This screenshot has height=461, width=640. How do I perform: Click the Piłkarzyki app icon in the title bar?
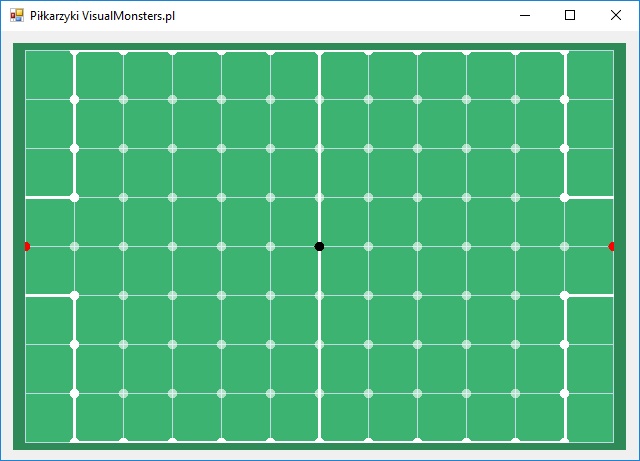17,16
